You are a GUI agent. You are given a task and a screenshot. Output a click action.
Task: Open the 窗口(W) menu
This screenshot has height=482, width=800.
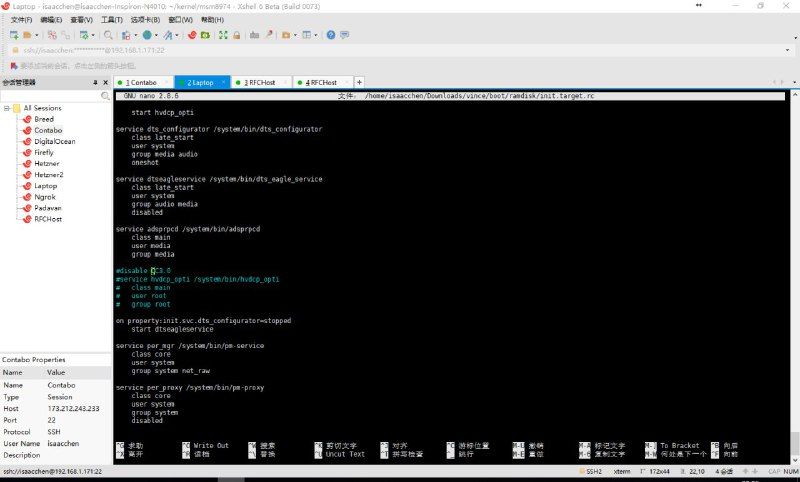pyautogui.click(x=181, y=20)
